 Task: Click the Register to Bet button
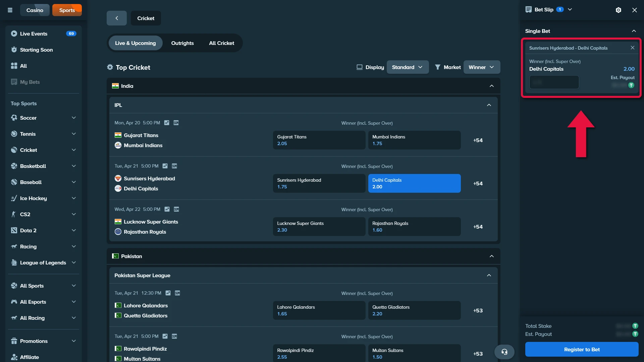coord(582,349)
